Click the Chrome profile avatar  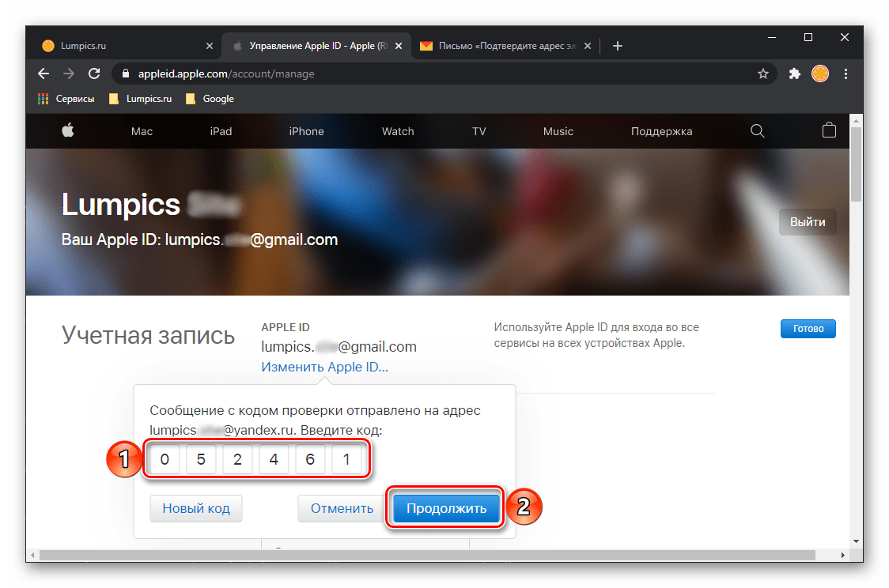click(x=820, y=73)
